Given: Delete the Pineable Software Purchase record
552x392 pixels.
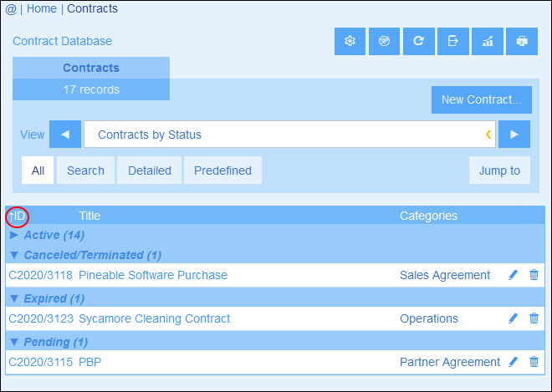Looking at the screenshot, I should 534,275.
